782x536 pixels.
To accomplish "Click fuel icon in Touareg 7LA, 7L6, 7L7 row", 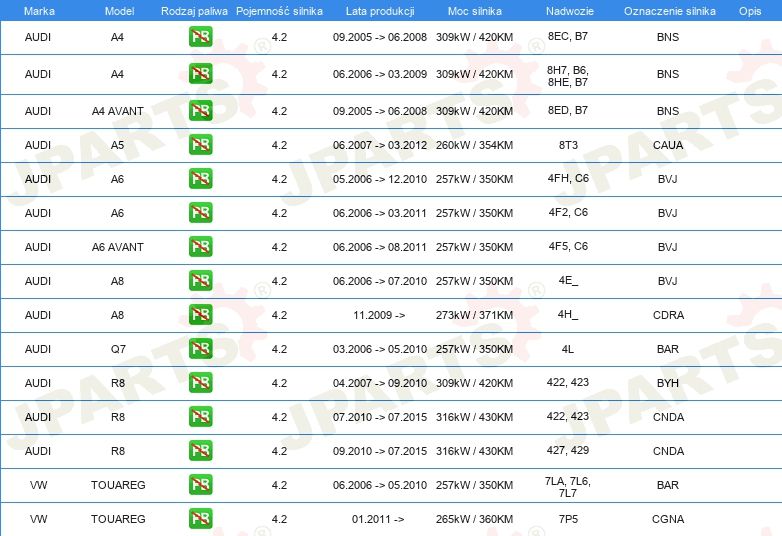I will click(200, 485).
